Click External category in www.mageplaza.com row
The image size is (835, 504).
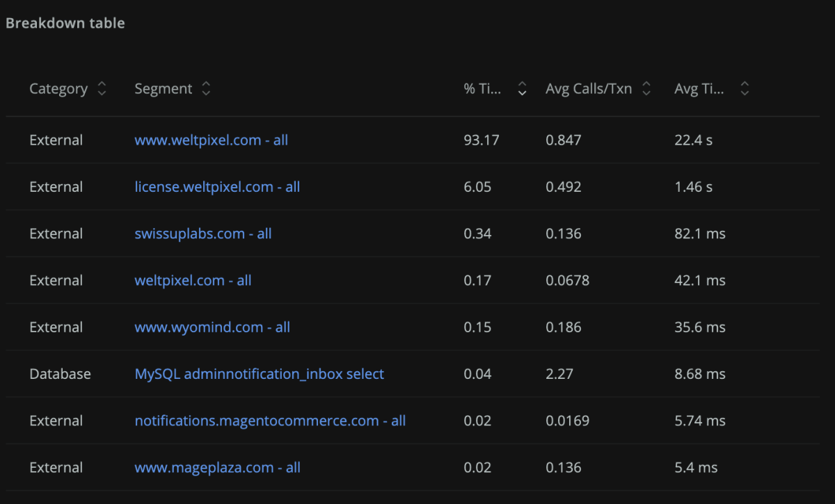(56, 468)
